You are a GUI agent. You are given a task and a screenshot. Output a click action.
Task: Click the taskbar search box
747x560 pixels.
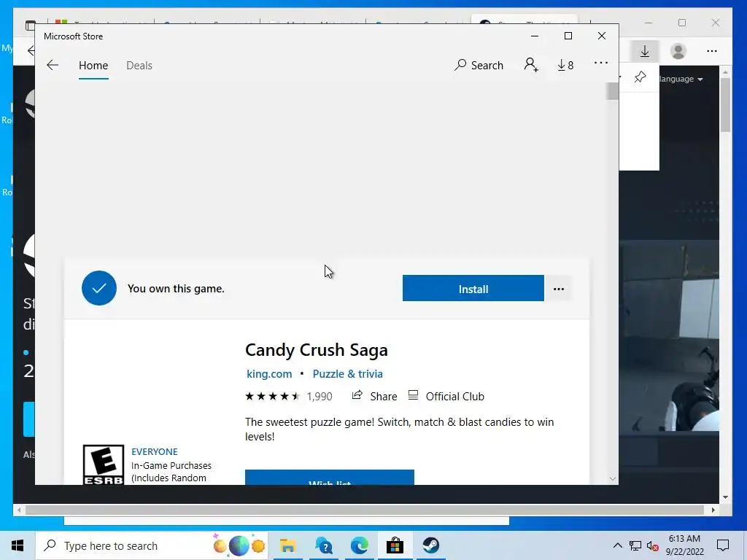click(151, 545)
